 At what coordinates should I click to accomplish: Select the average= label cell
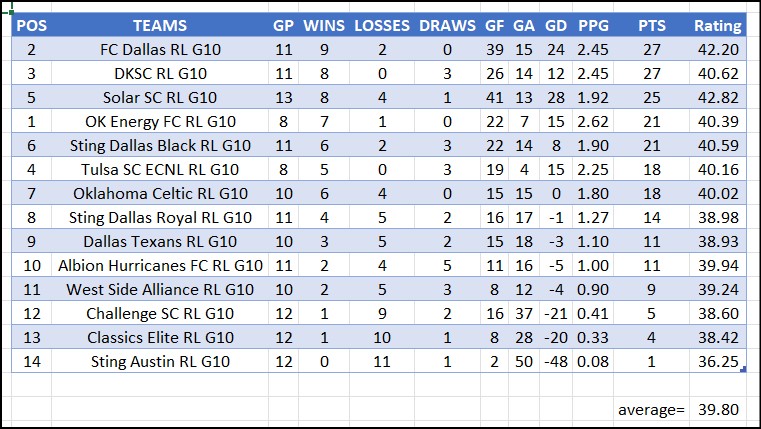tap(652, 409)
